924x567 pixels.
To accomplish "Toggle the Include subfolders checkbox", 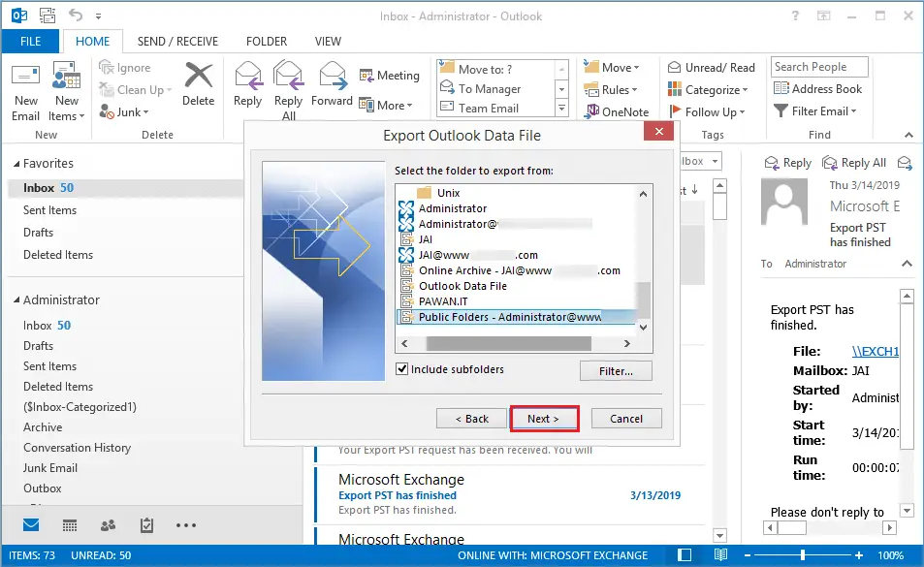I will coord(402,369).
